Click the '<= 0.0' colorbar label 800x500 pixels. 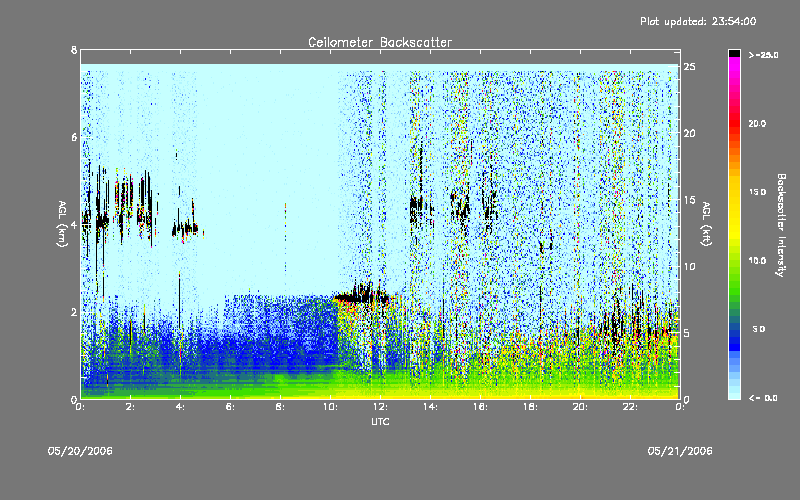[763, 398]
